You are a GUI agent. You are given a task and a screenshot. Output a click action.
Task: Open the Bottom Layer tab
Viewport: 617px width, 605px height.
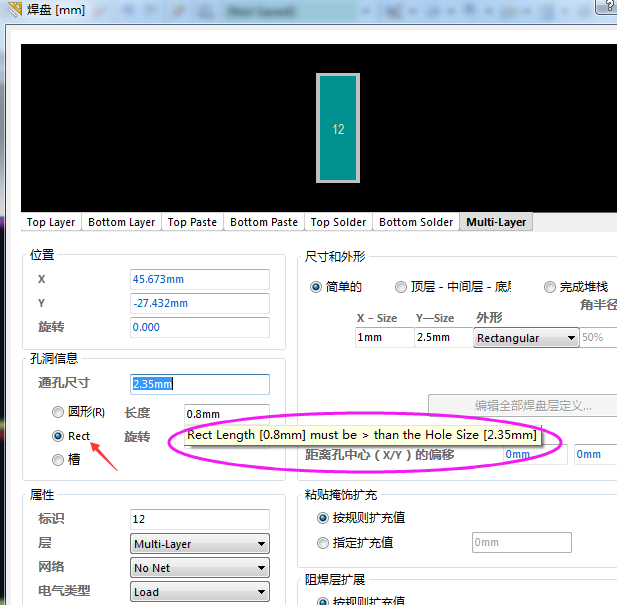click(x=121, y=222)
